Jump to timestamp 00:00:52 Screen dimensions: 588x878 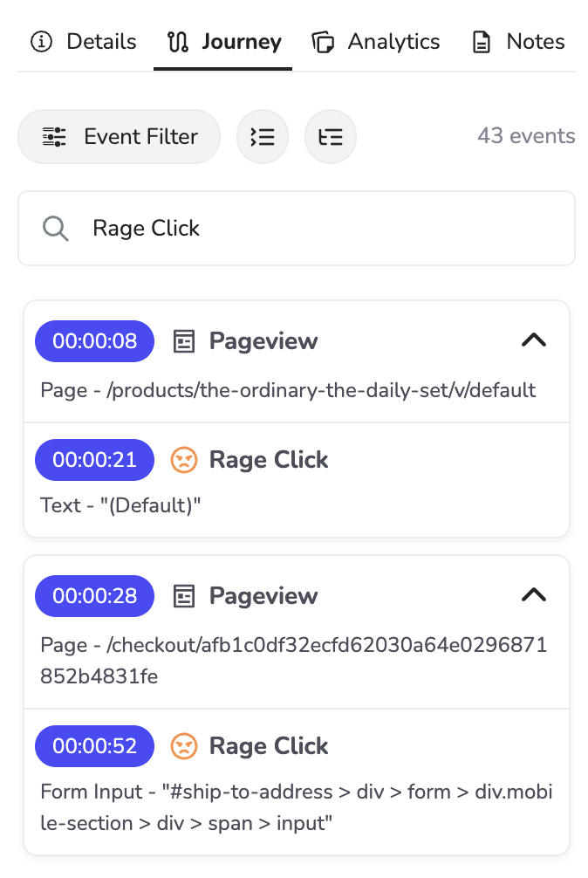(x=94, y=746)
